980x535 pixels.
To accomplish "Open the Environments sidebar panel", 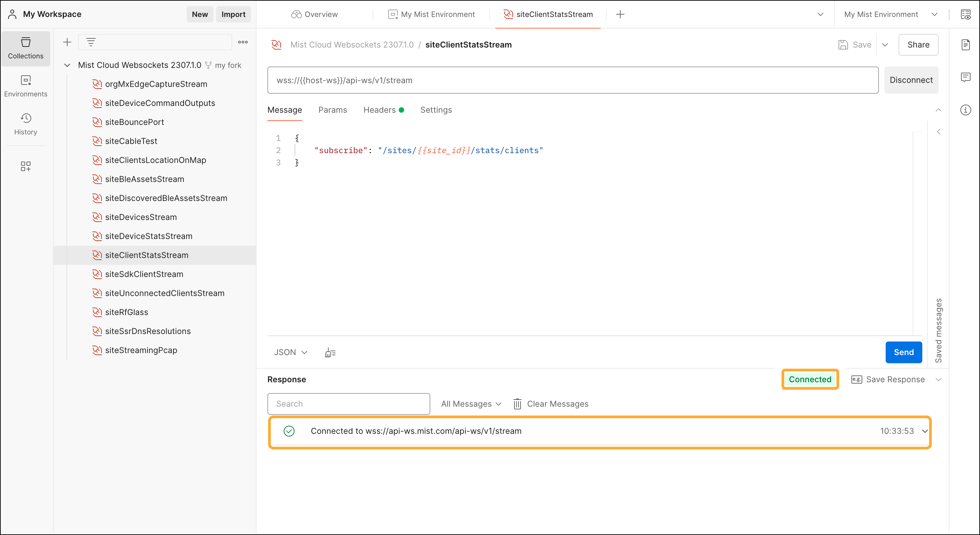I will 25,86.
